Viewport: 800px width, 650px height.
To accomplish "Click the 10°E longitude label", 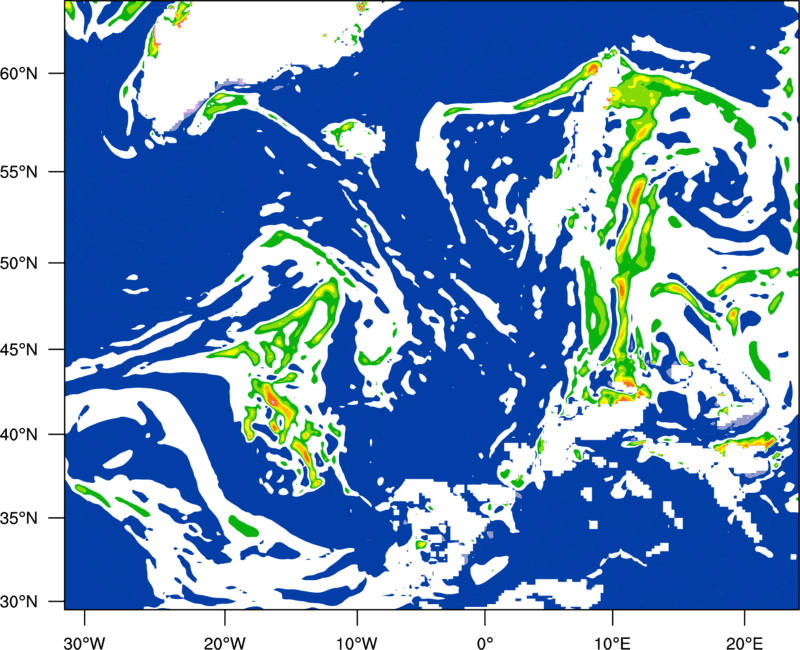I will coord(613,643).
